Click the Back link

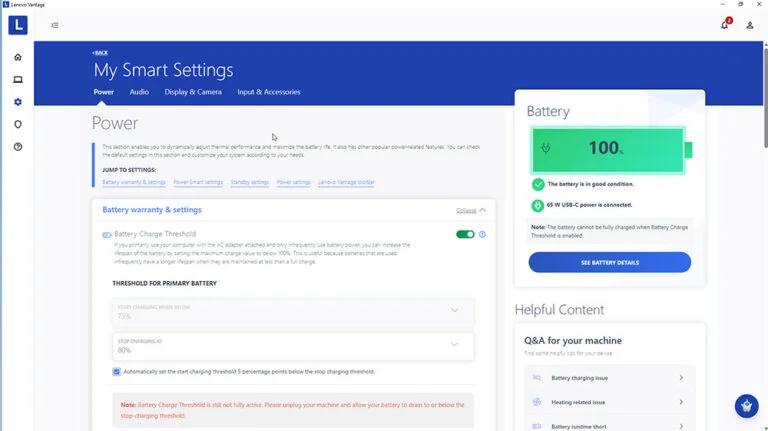[x=100, y=53]
